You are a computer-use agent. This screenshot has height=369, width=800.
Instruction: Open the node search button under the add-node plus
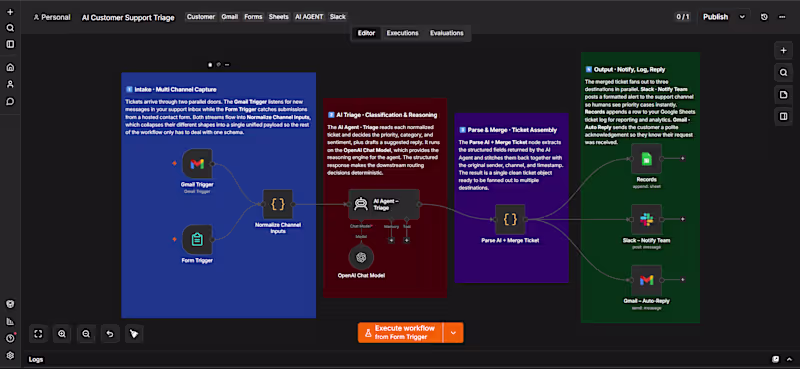(783, 73)
